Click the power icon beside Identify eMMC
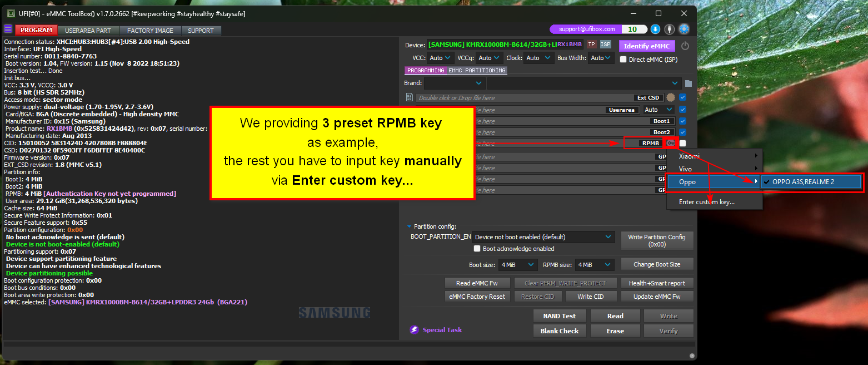Image resolution: width=868 pixels, height=365 pixels. tap(685, 46)
